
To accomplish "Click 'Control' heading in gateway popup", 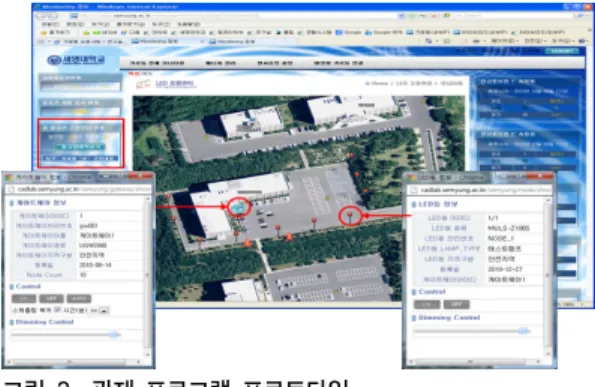I will [x=28, y=286].
